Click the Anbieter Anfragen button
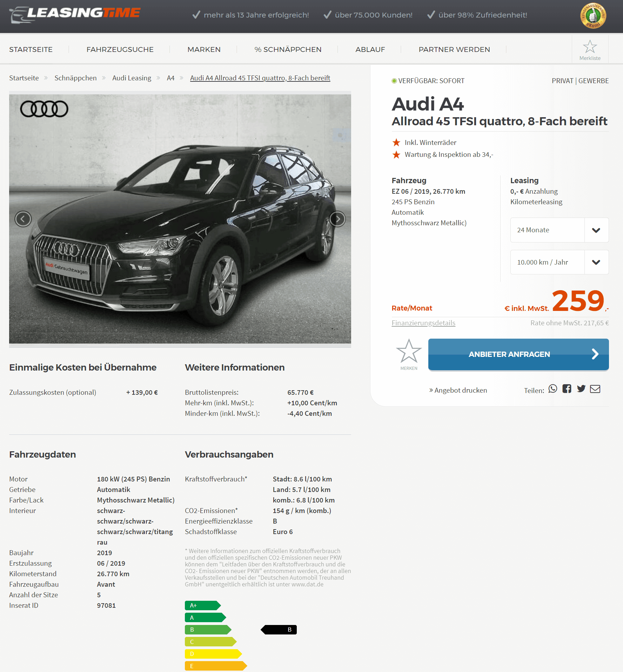 [518, 354]
